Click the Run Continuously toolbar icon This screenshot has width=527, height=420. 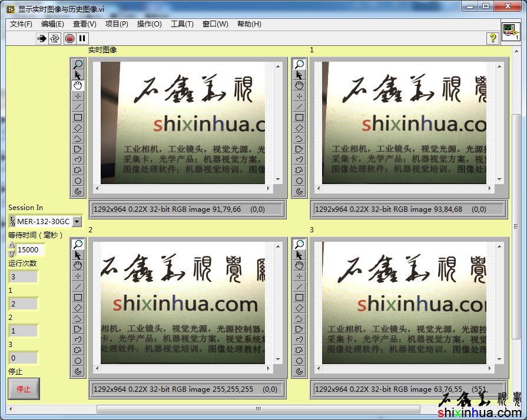55,38
